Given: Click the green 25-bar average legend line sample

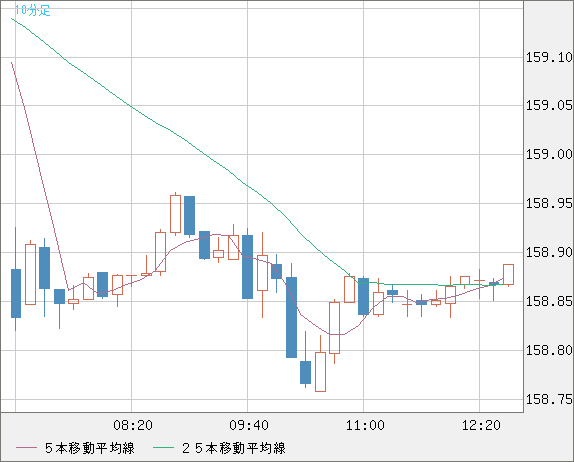Looking at the screenshot, I should (x=163, y=448).
